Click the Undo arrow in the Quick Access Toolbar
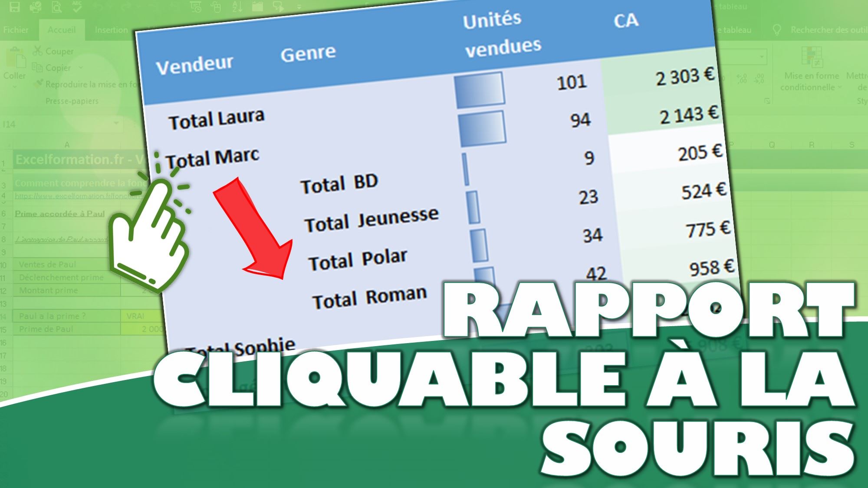 click(x=99, y=7)
